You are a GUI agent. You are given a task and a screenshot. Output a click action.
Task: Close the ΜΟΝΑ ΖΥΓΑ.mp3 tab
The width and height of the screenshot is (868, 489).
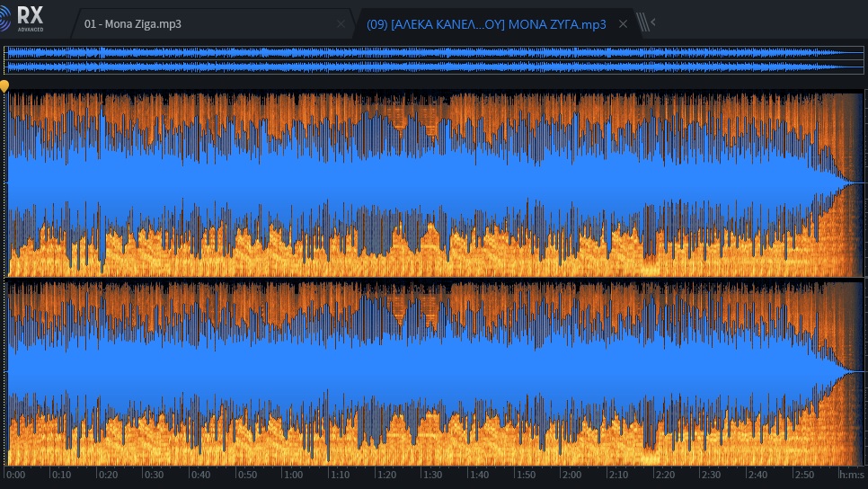[x=623, y=23]
